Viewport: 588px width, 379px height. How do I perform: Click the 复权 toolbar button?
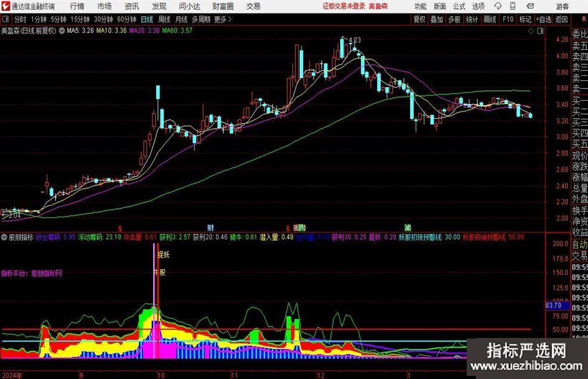tap(419, 19)
